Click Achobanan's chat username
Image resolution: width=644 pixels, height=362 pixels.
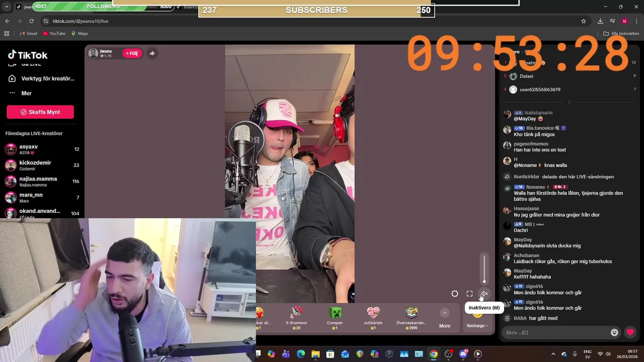click(526, 255)
